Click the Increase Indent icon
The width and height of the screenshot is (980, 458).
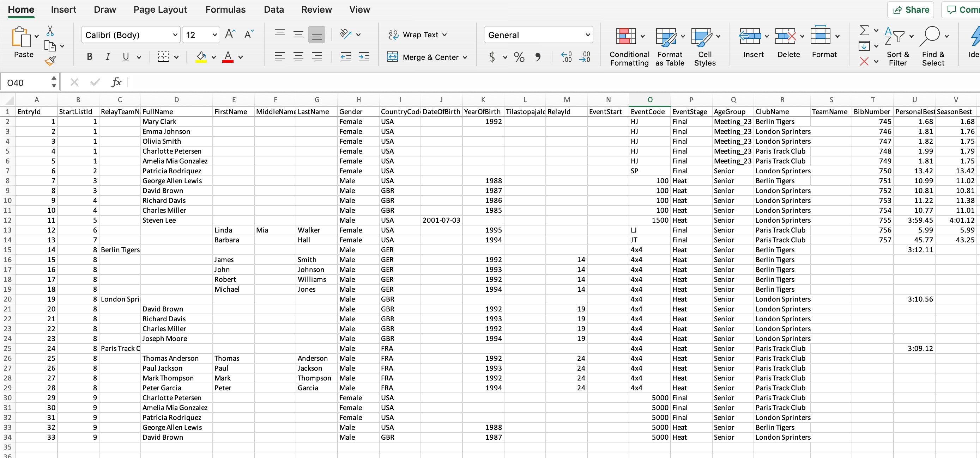tap(364, 57)
